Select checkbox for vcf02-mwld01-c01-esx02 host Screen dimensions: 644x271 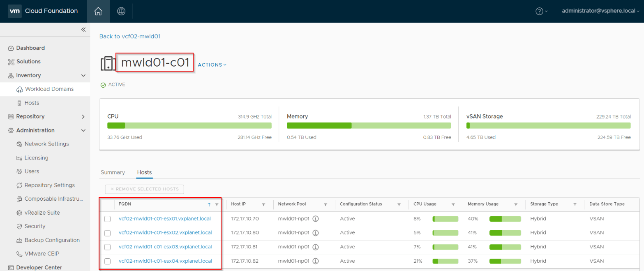click(107, 233)
